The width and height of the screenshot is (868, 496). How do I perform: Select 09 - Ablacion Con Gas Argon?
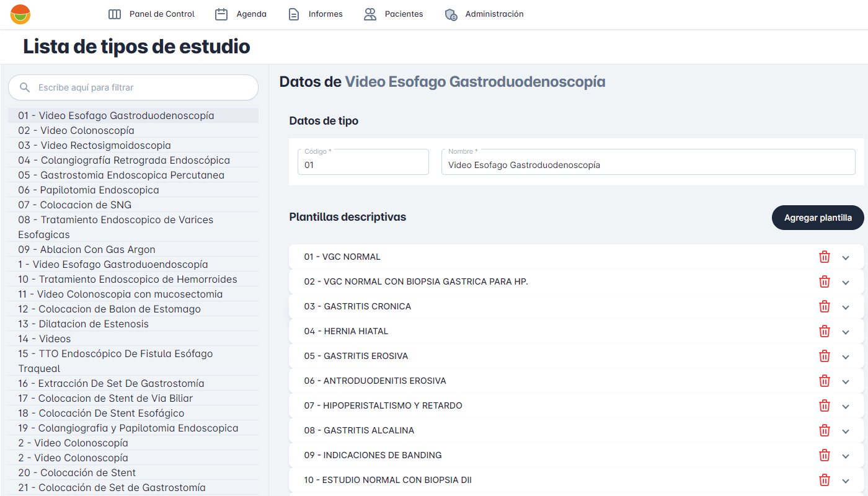(x=133, y=249)
